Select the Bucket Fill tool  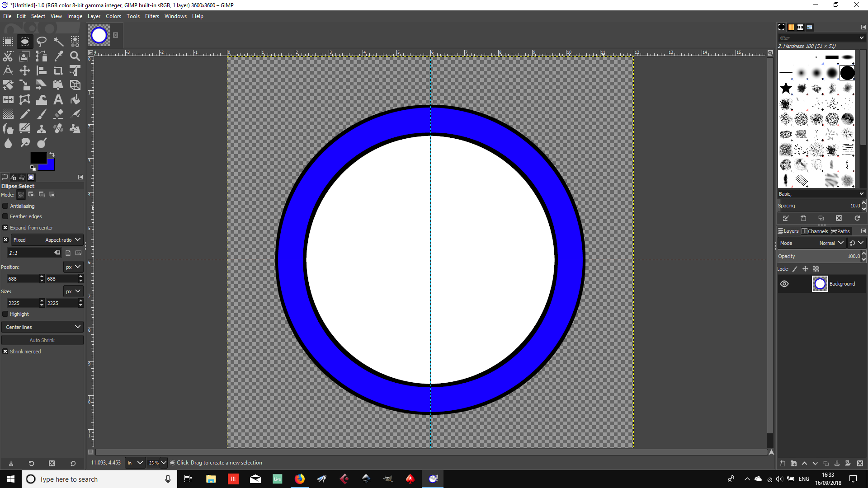click(75, 99)
